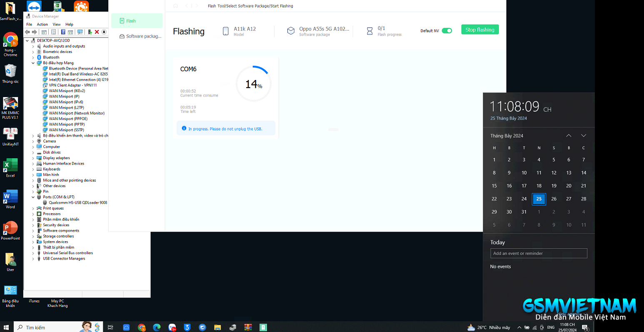The image size is (644, 332).
Task: Click the Oppo A55s 5G software package text
Action: (x=324, y=29)
